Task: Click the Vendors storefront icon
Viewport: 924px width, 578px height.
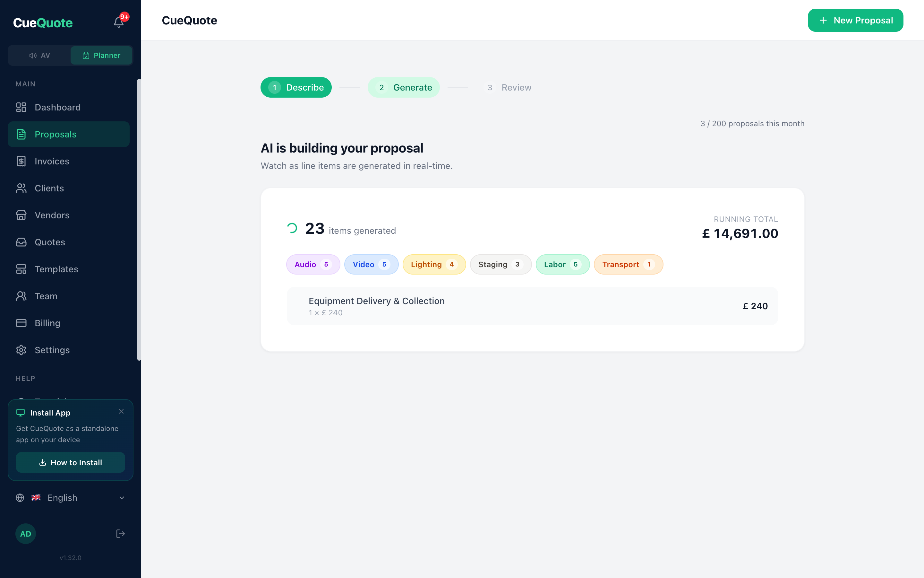Action: point(21,215)
